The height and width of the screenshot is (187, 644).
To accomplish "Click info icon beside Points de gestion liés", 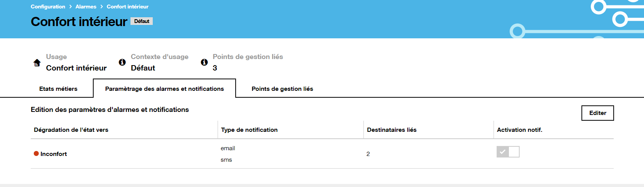I will click(x=204, y=62).
